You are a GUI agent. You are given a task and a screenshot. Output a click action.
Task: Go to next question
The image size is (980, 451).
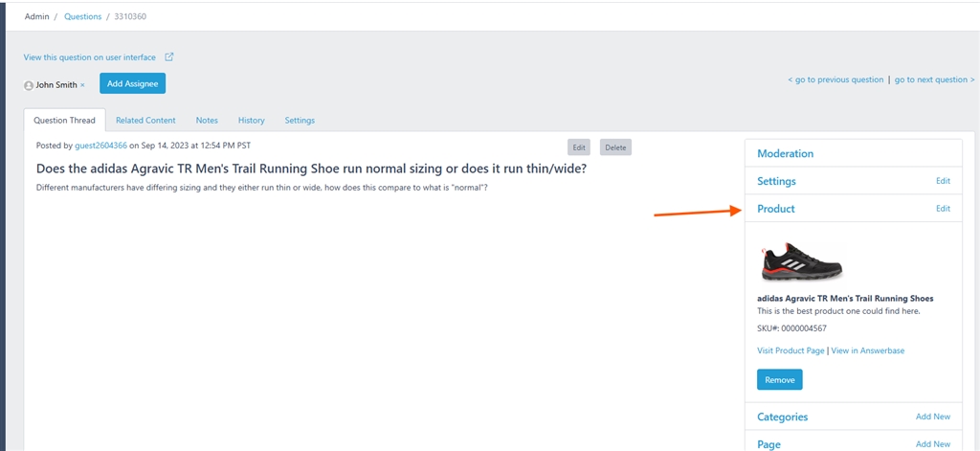pos(935,79)
